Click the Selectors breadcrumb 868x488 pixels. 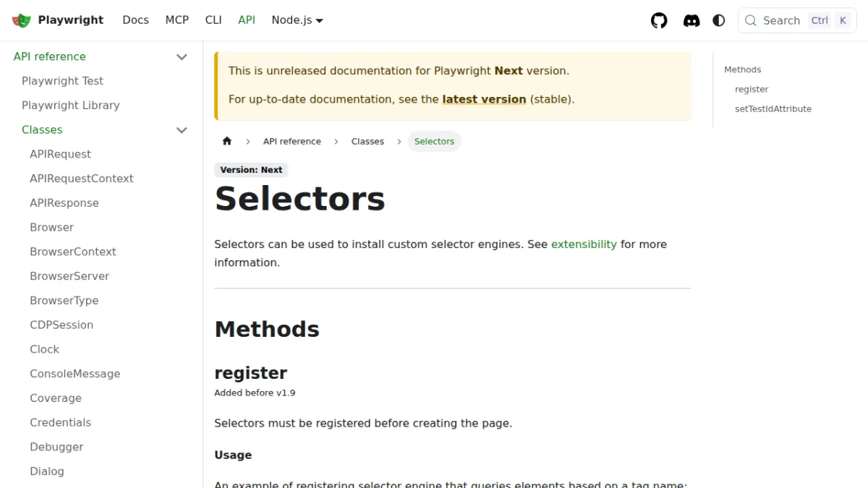(x=434, y=141)
